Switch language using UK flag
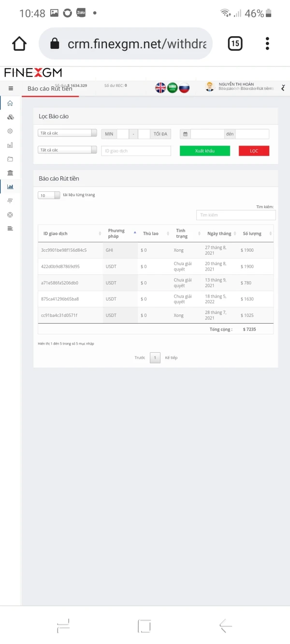The height and width of the screenshot is (644, 290). pyautogui.click(x=160, y=88)
